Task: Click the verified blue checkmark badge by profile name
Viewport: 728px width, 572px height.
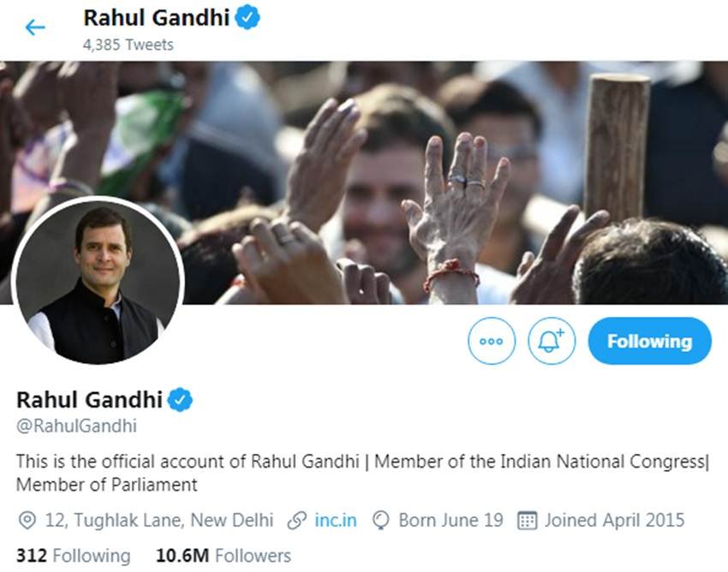Action: (178, 396)
